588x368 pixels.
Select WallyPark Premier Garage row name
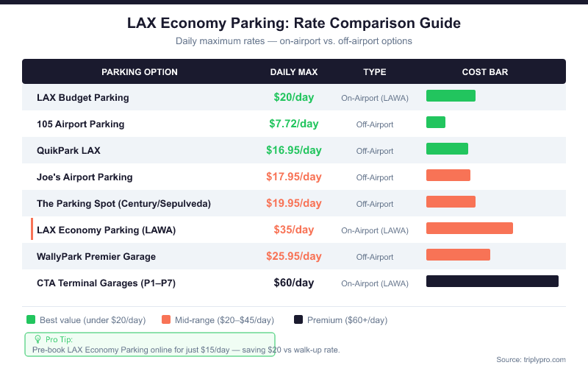[96, 257]
